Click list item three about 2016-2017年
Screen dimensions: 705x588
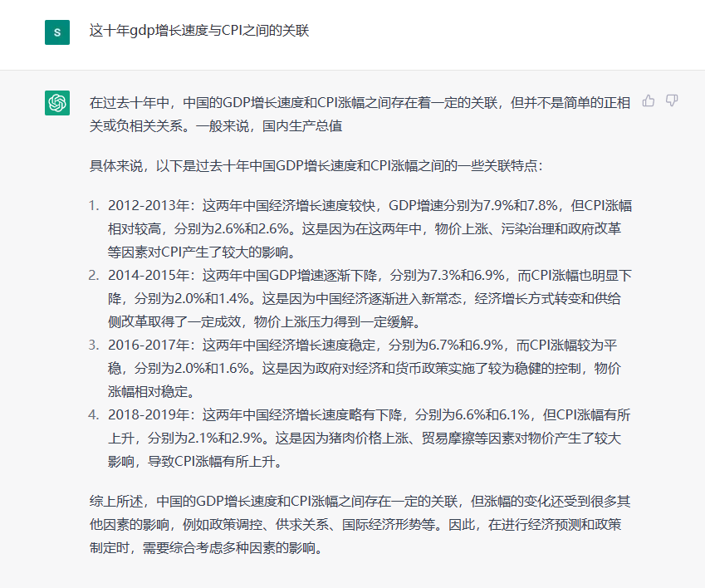365,368
